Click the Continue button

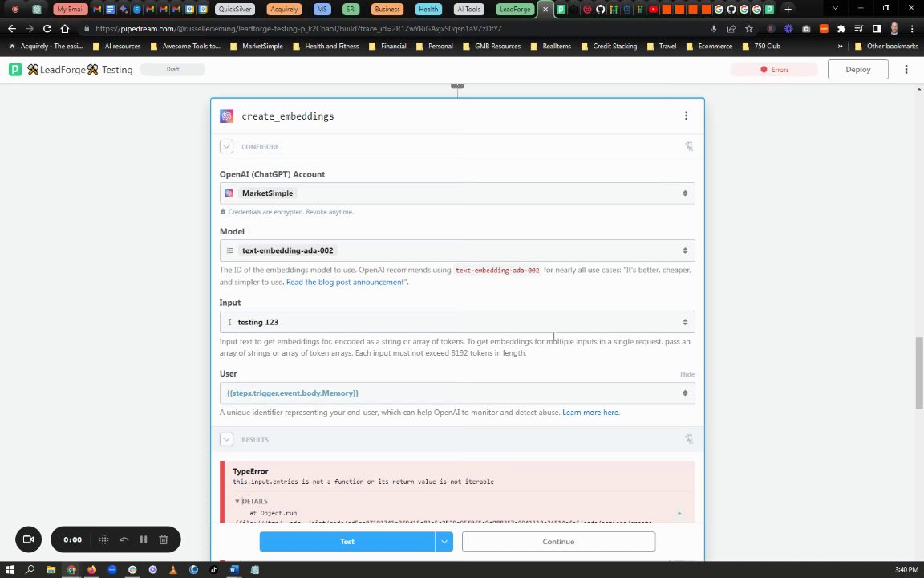point(558,541)
